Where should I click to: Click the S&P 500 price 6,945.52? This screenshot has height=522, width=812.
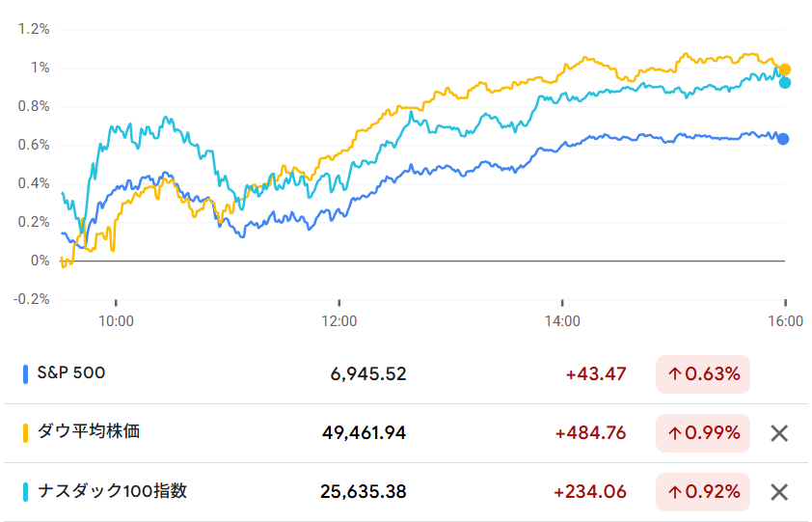(368, 374)
